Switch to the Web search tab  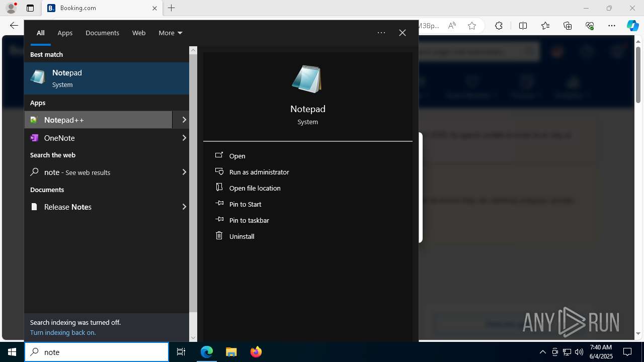(x=139, y=33)
